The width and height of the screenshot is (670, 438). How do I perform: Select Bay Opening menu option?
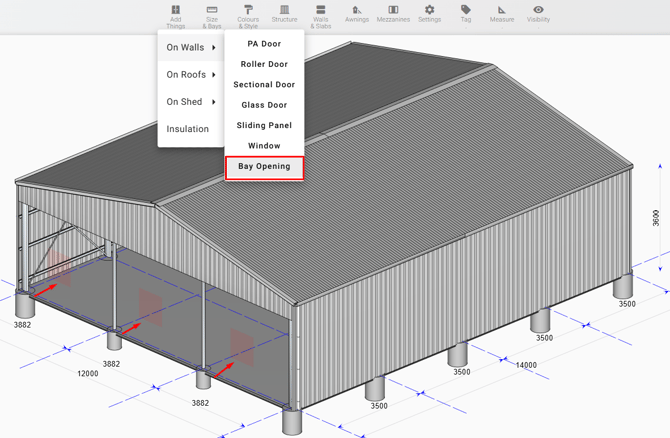click(264, 167)
